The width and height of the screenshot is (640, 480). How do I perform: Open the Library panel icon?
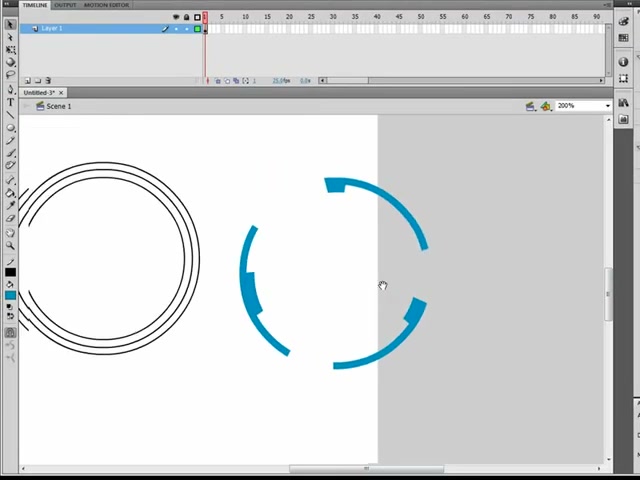623,102
